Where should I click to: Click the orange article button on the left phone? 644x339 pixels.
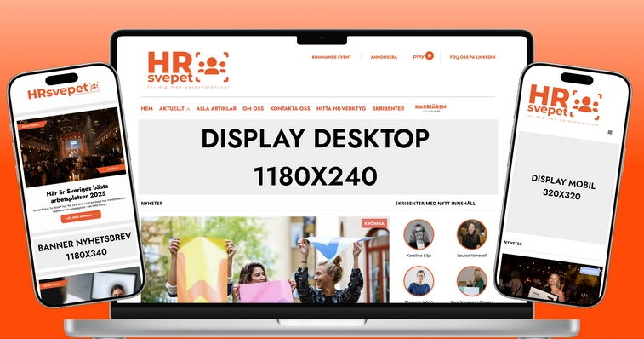click(81, 216)
